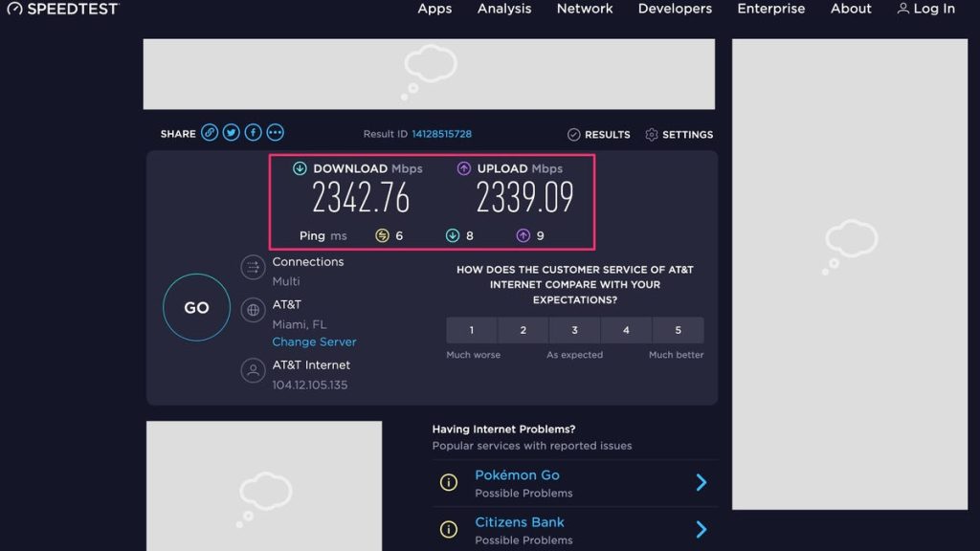
Task: Click the IP address 104.12.105.135
Action: click(309, 385)
